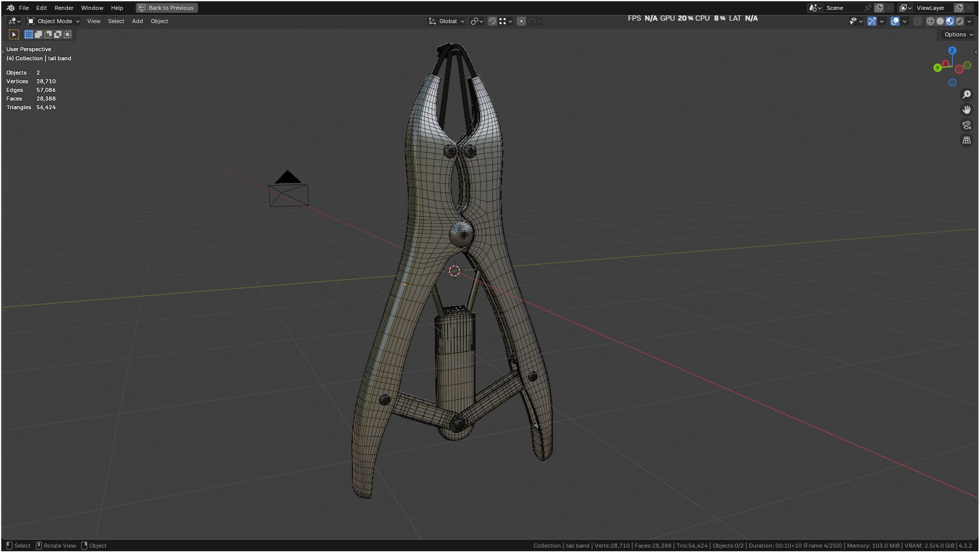Click the Add View Layer icon
Screen dimensions: 980x553
(x=959, y=8)
